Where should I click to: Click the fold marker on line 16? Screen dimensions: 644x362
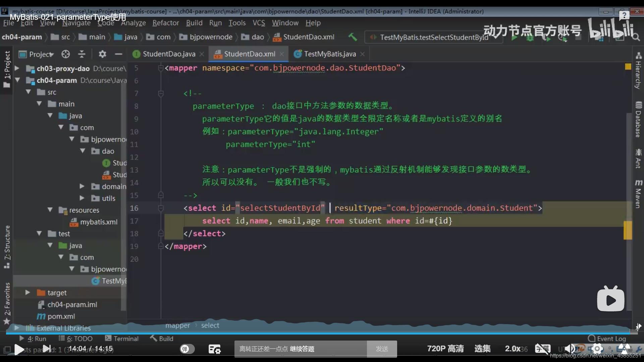coord(161,208)
